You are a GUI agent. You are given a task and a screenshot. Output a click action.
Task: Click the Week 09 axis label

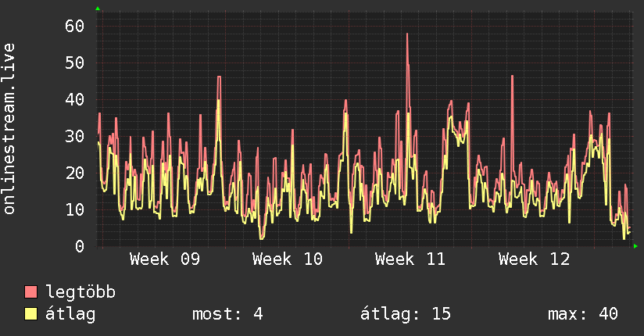(x=165, y=259)
